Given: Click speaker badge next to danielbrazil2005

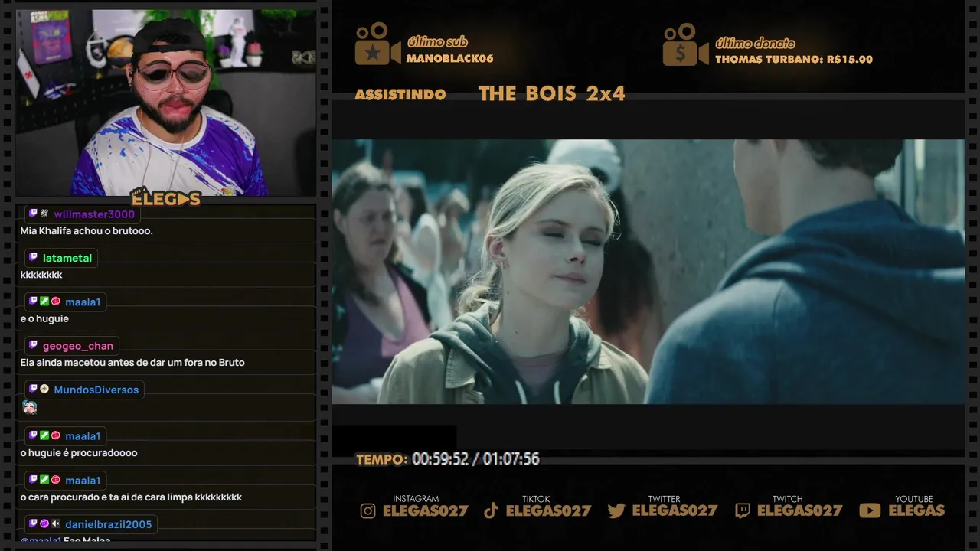Looking at the screenshot, I should coord(56,524).
